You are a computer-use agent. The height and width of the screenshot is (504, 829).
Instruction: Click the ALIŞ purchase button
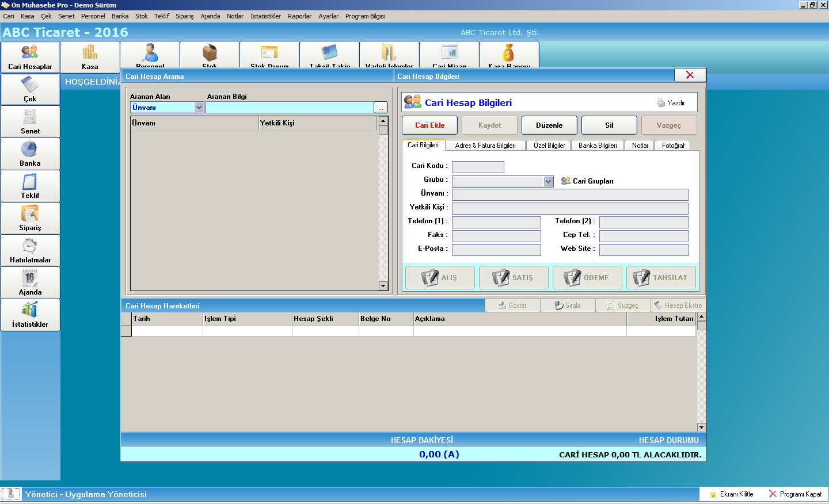pyautogui.click(x=440, y=277)
